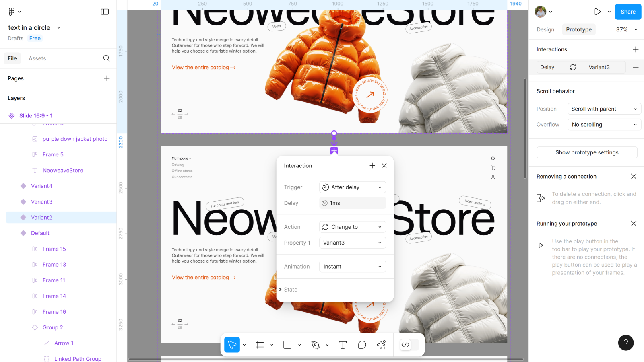The image size is (644, 362).
Task: Select the Frame tool in bottom toolbar
Action: coord(260,345)
